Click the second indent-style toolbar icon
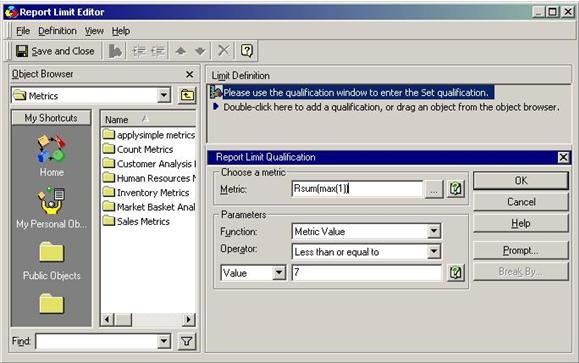 point(158,51)
